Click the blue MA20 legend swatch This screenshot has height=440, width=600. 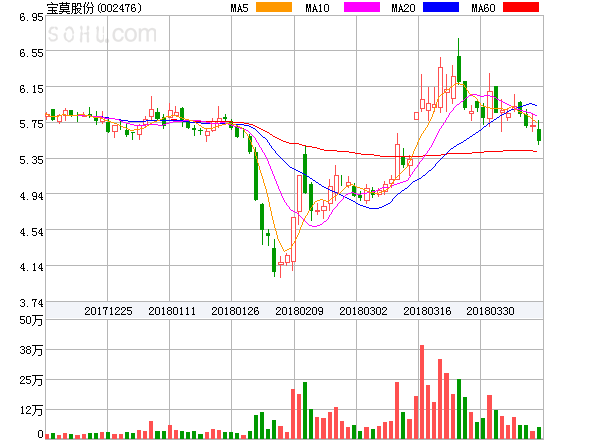pos(441,7)
